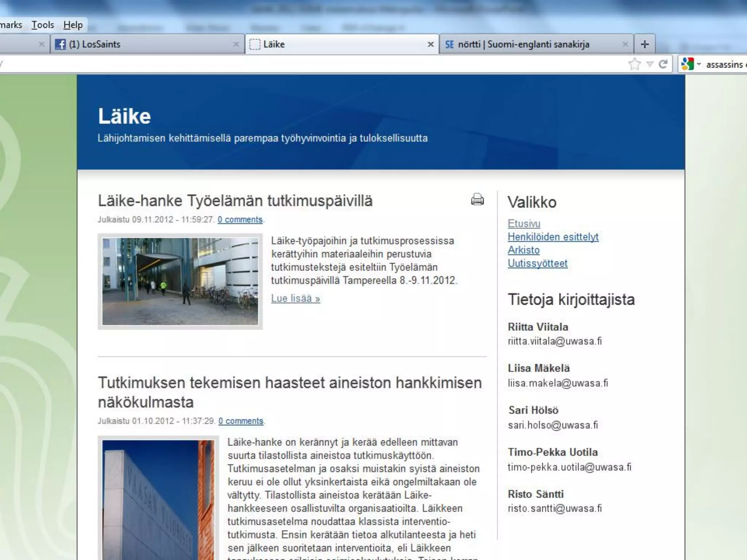Open search engine selector dropdown
The image size is (747, 560).
pyautogui.click(x=699, y=64)
